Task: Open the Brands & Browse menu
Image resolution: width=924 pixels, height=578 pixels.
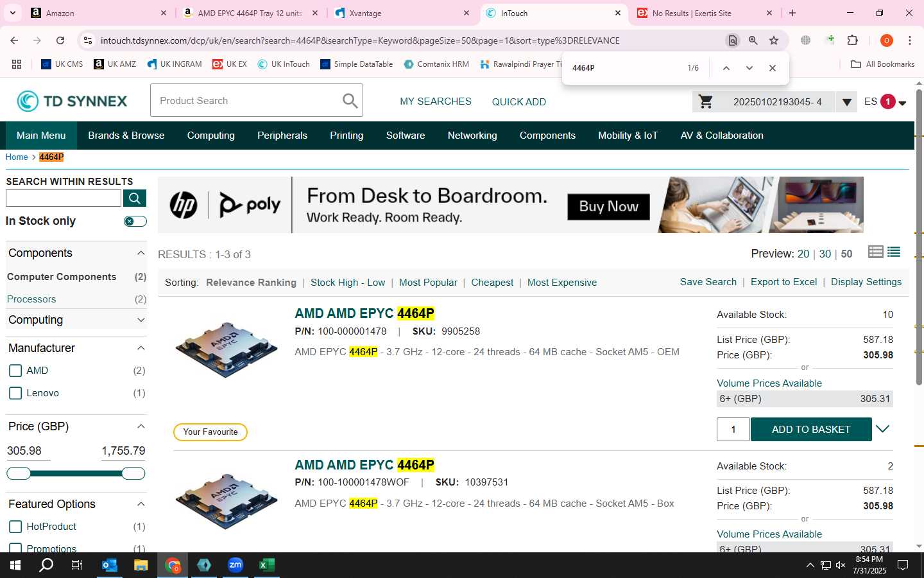Action: point(126,136)
